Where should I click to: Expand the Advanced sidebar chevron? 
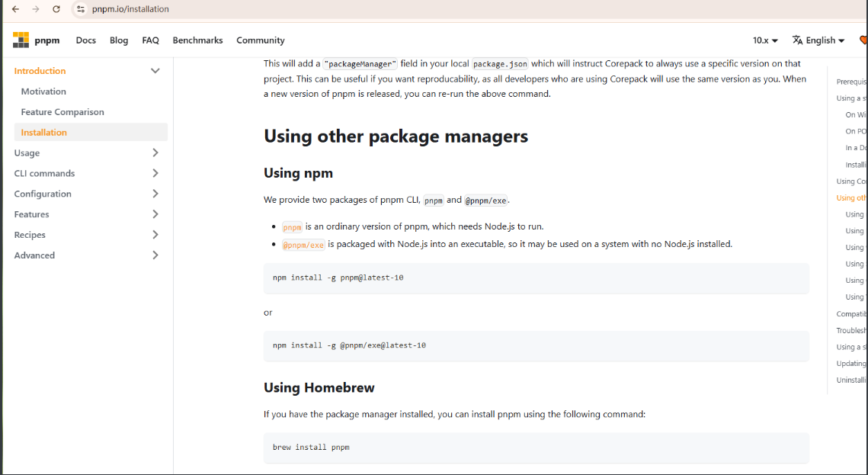(155, 255)
